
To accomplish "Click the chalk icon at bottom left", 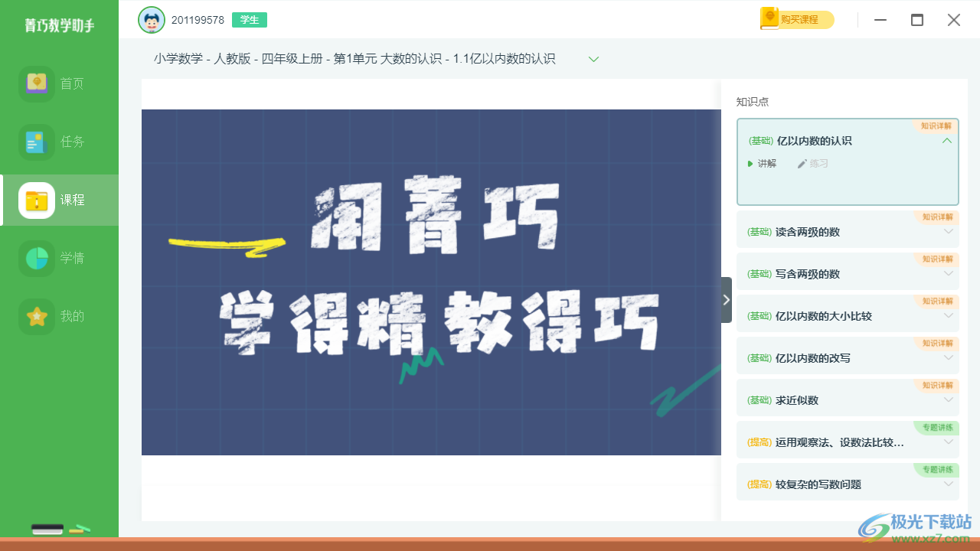I will click(80, 529).
